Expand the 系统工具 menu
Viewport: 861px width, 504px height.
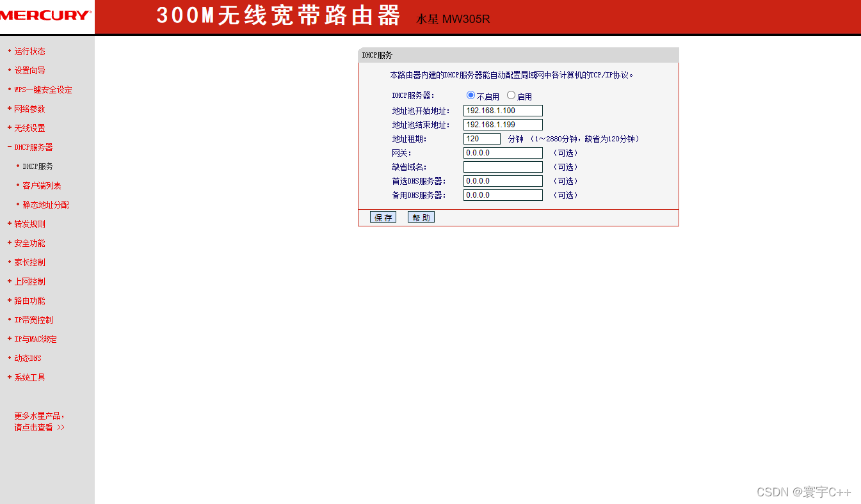pos(29,377)
